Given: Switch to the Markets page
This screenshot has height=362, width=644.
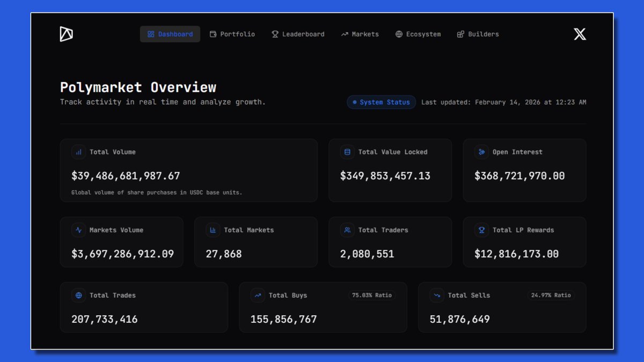Looking at the screenshot, I should point(360,34).
